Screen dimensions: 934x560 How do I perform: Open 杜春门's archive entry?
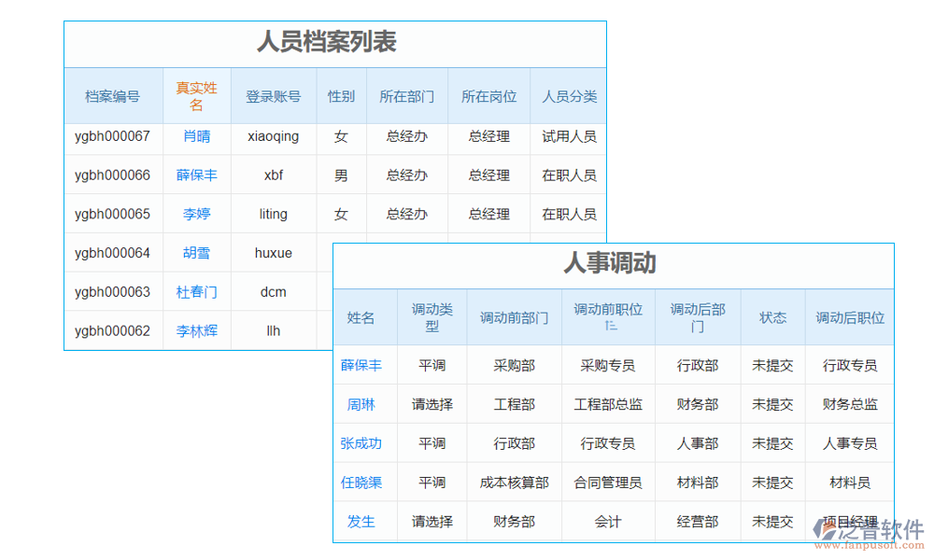(196, 291)
